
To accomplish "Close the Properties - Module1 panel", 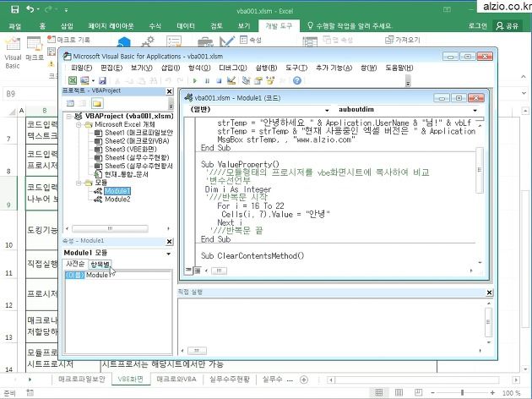I will tap(169, 242).
